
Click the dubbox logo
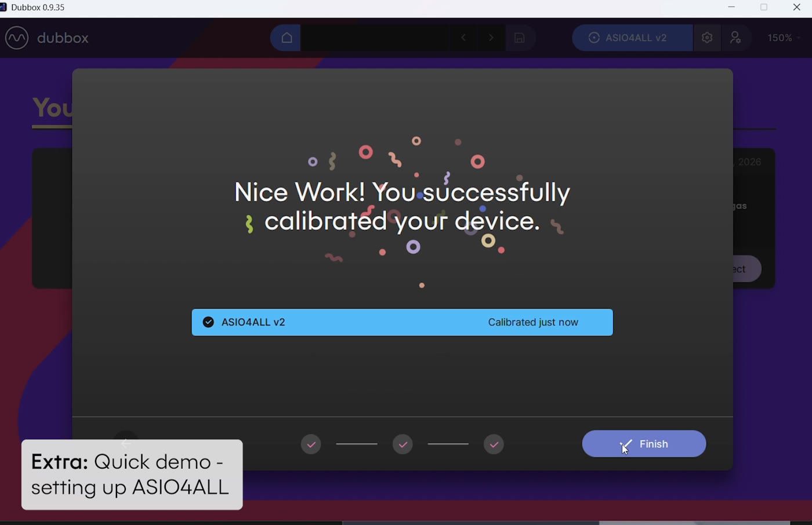pos(47,38)
